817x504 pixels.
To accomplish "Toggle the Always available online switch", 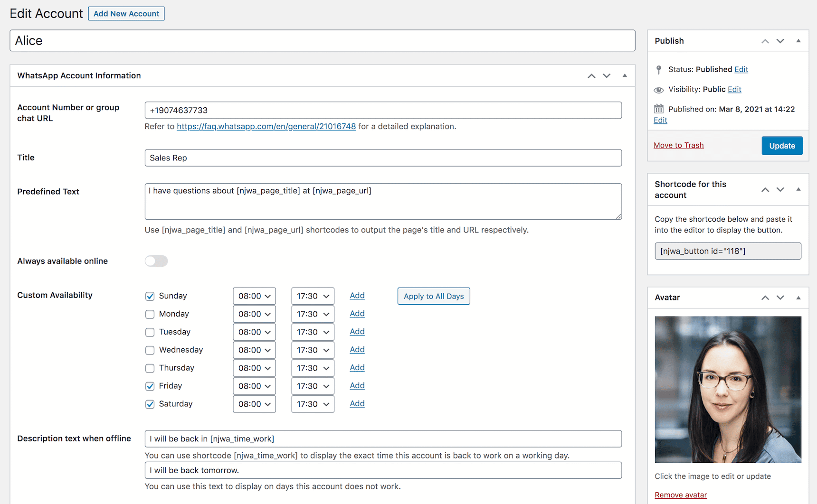I will point(156,261).
